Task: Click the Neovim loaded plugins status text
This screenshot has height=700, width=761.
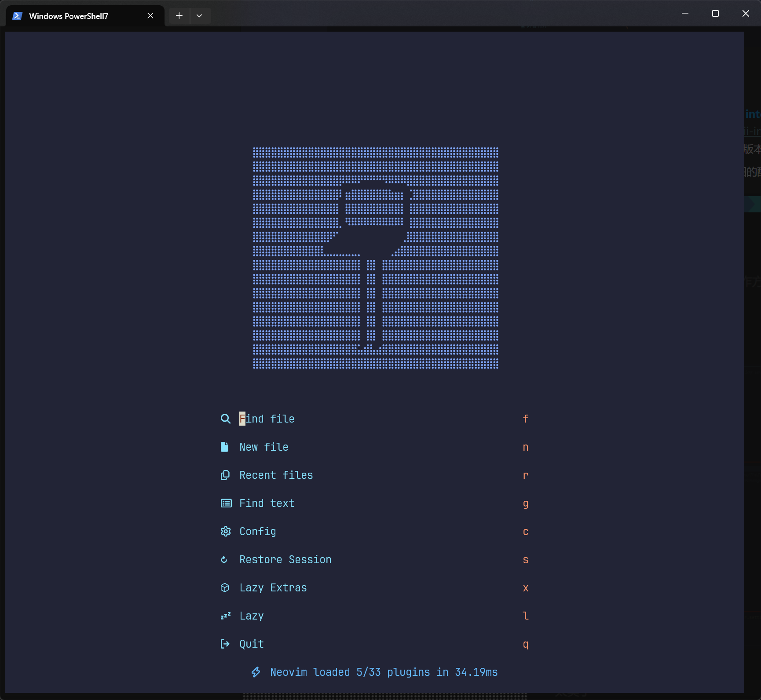Action: click(x=384, y=672)
